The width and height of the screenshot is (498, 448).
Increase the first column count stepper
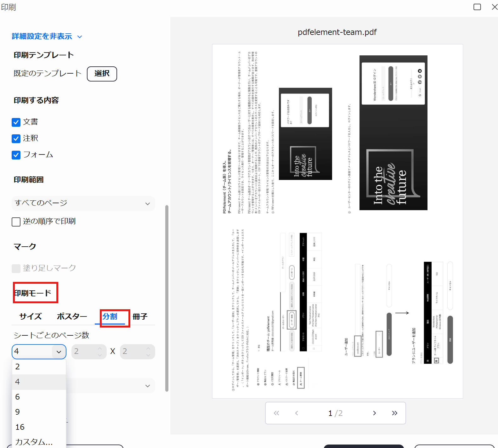click(x=100, y=348)
